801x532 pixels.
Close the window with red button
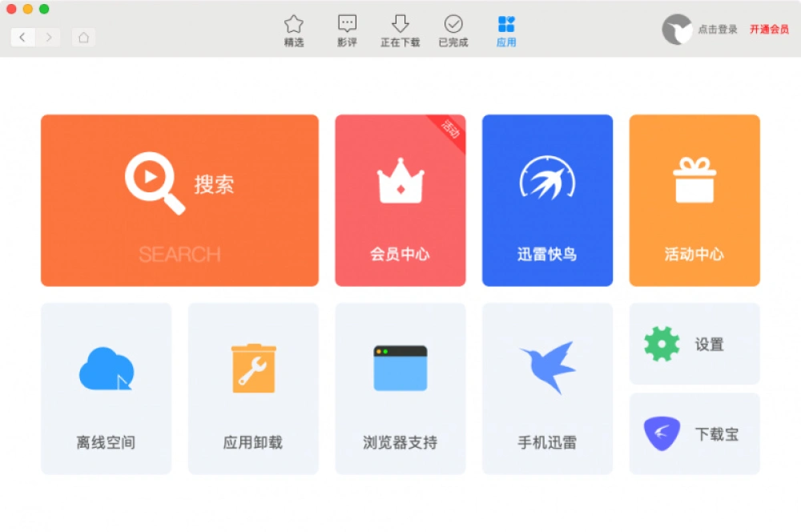tap(11, 9)
